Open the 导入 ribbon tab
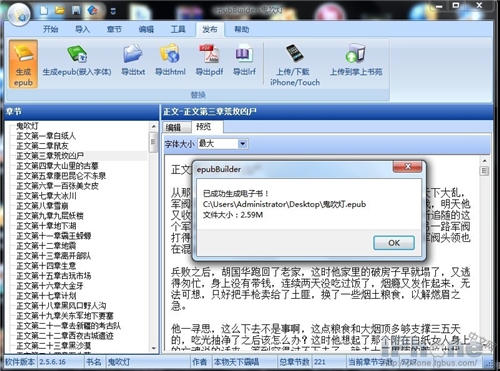Image resolution: width=500 pixels, height=371 pixels. [x=82, y=29]
